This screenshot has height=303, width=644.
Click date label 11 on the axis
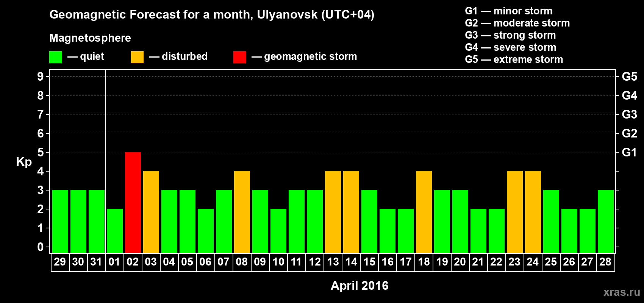point(296,262)
